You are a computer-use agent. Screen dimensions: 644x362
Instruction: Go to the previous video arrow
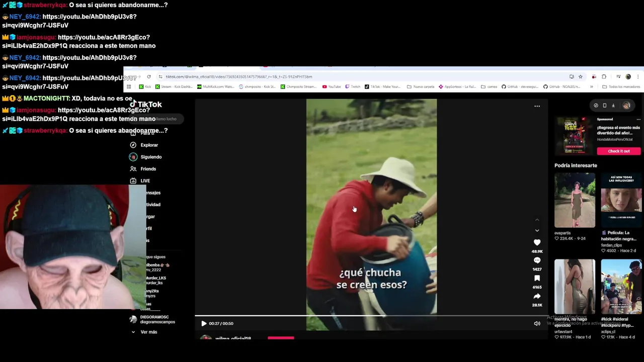click(x=537, y=220)
